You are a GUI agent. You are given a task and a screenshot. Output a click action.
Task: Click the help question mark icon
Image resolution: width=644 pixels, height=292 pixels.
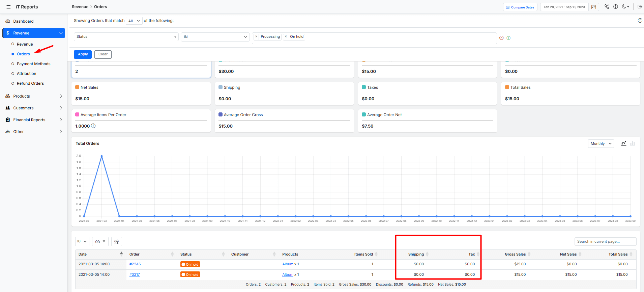click(616, 7)
